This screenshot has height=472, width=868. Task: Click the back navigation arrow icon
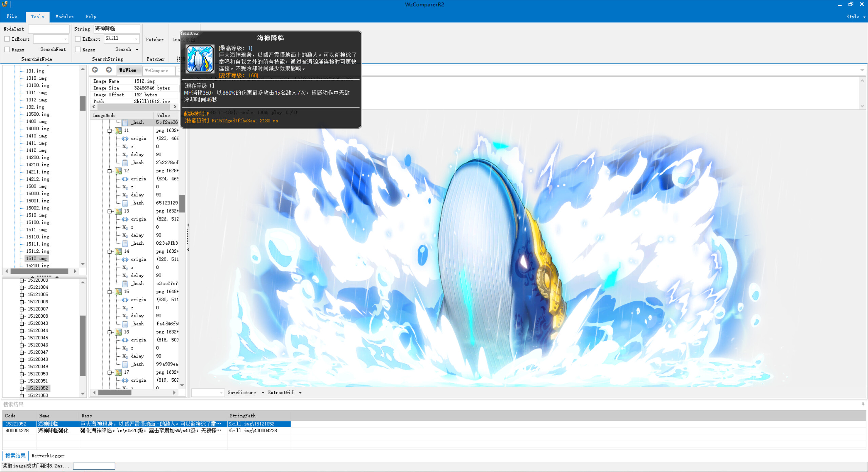[x=95, y=70]
